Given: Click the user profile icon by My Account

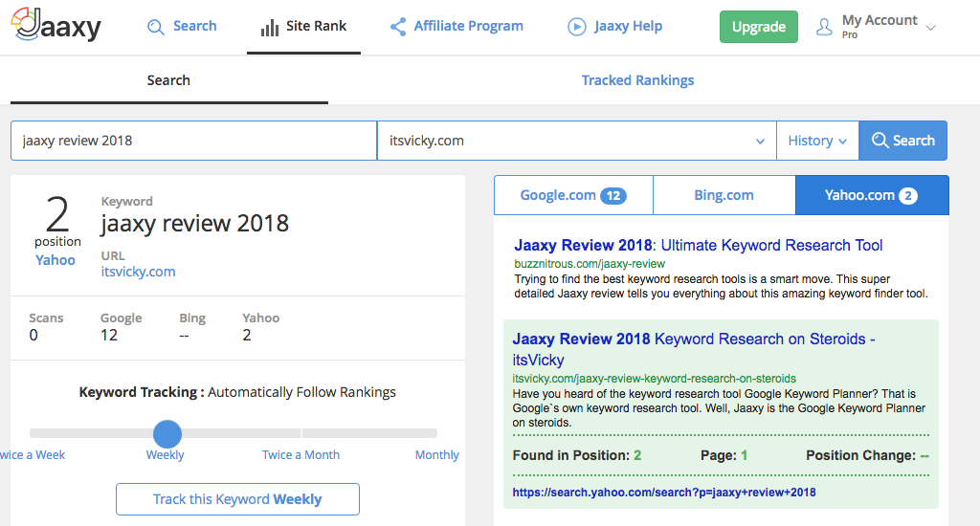Looking at the screenshot, I should (x=824, y=27).
